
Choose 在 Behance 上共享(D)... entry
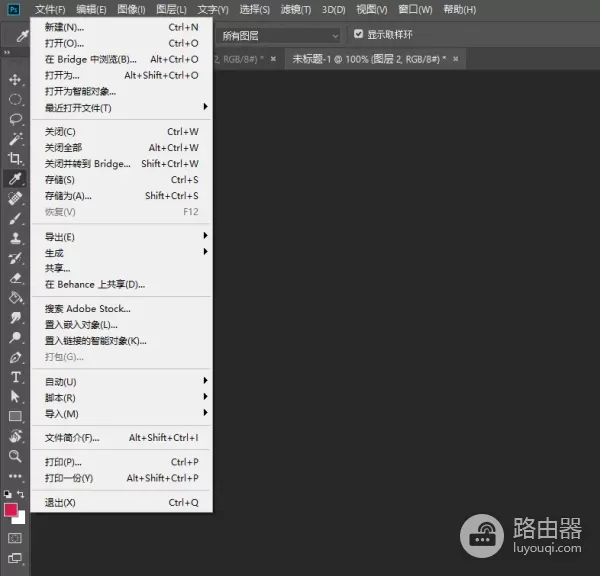tap(121, 284)
